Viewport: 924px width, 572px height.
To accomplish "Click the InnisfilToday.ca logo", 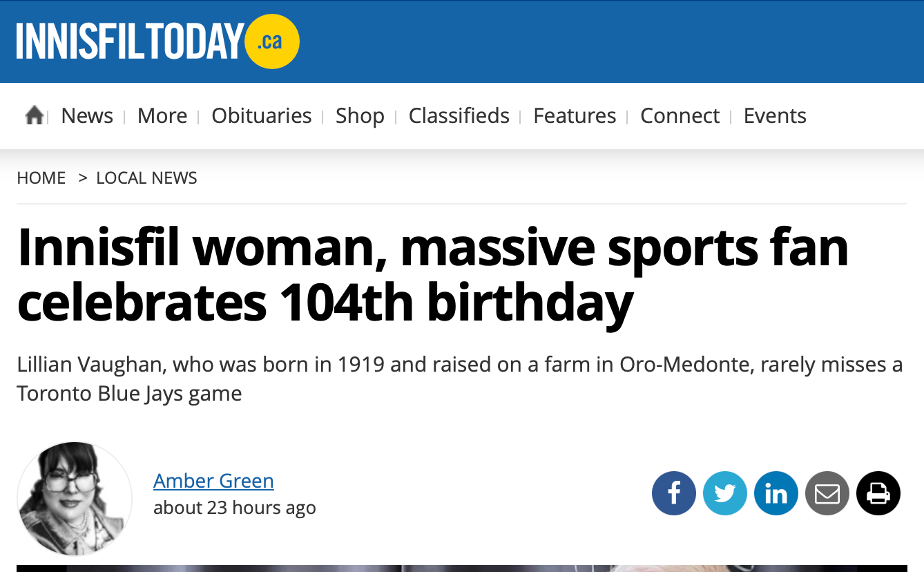I will [158, 41].
